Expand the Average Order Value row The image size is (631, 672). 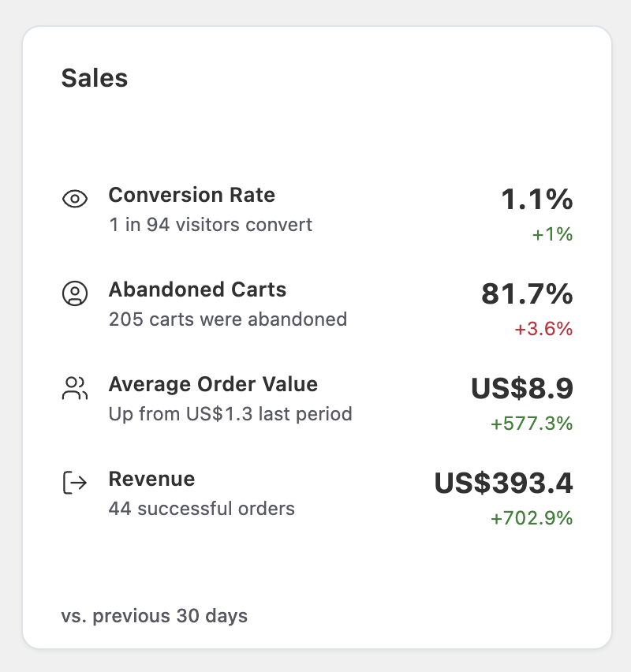(213, 384)
